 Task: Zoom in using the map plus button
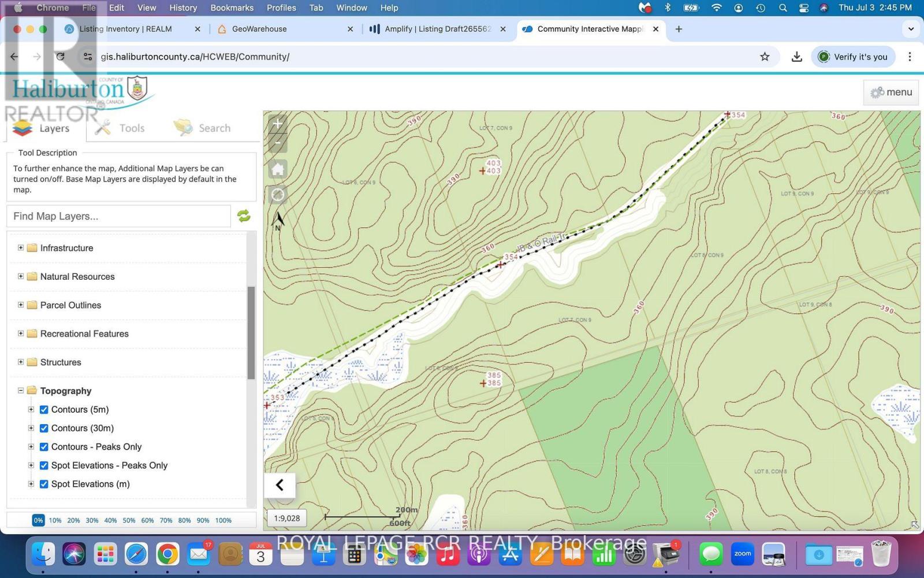[x=277, y=123]
